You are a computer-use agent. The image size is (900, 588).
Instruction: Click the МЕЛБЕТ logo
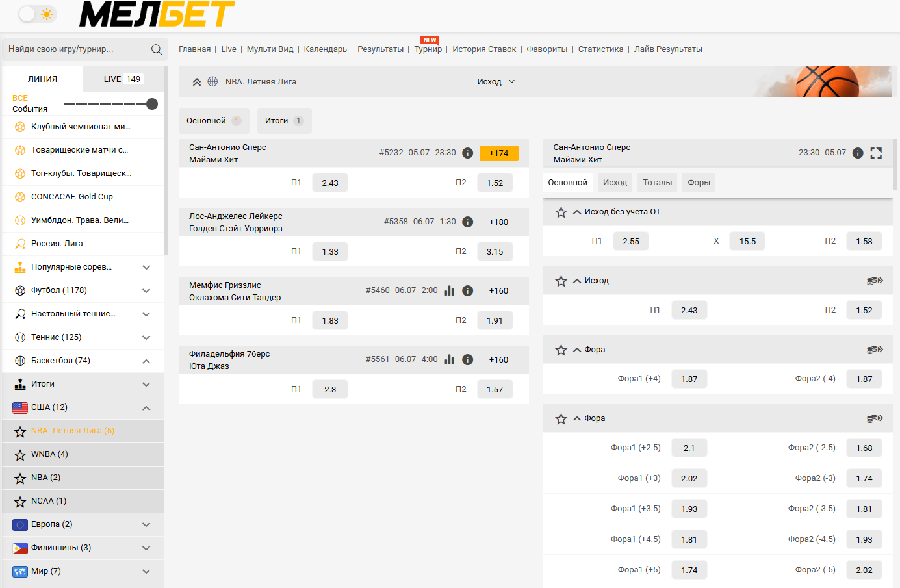point(157,14)
